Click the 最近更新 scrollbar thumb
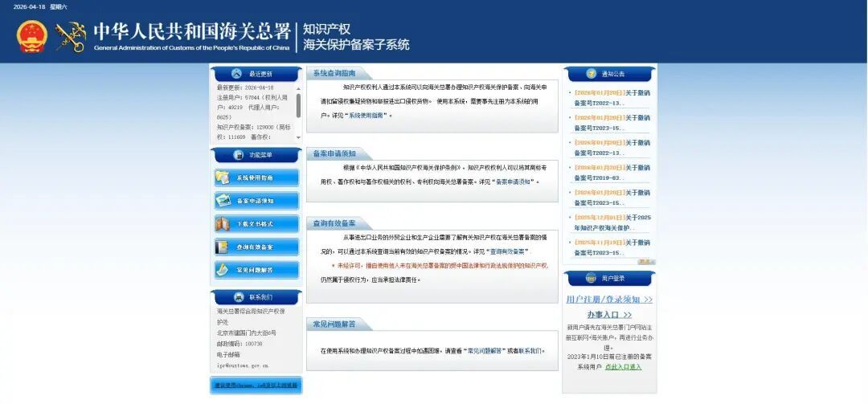 click(x=299, y=105)
